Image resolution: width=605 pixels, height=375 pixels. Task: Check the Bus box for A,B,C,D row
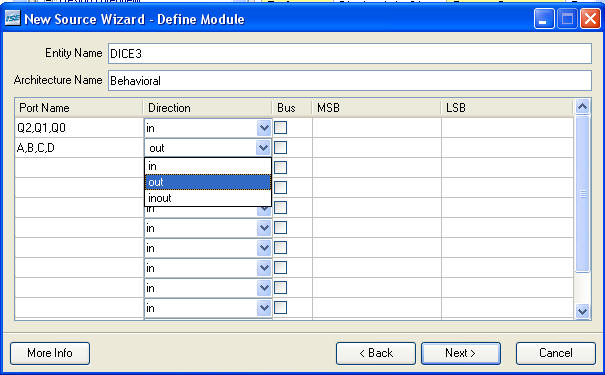coord(281,147)
